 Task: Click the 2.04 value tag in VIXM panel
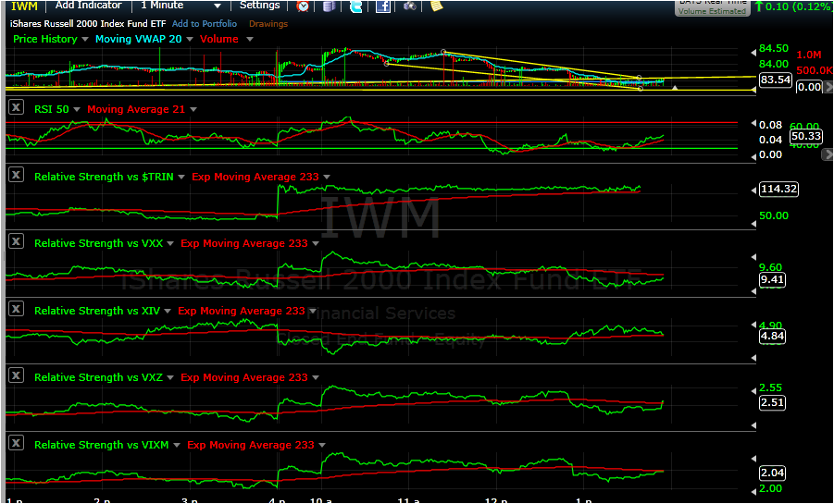pyautogui.click(x=772, y=473)
